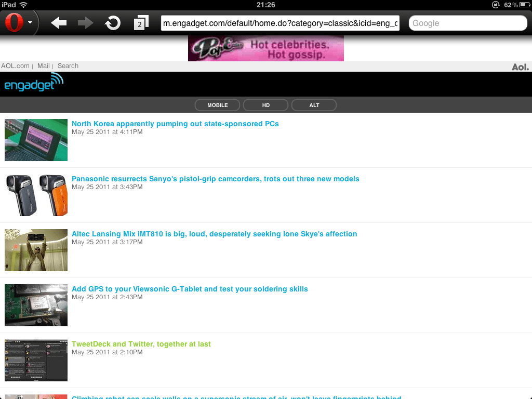Tap the Engadget logo
Screen dimensions: 532x399
(x=34, y=83)
